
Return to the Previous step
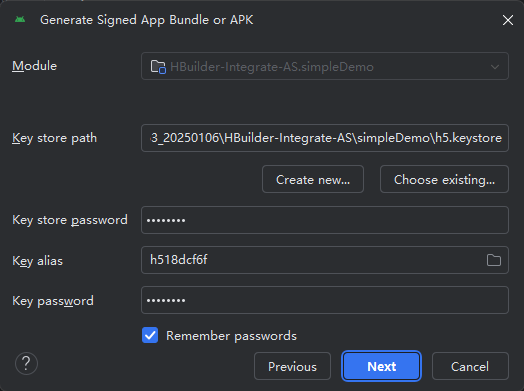coord(292,366)
